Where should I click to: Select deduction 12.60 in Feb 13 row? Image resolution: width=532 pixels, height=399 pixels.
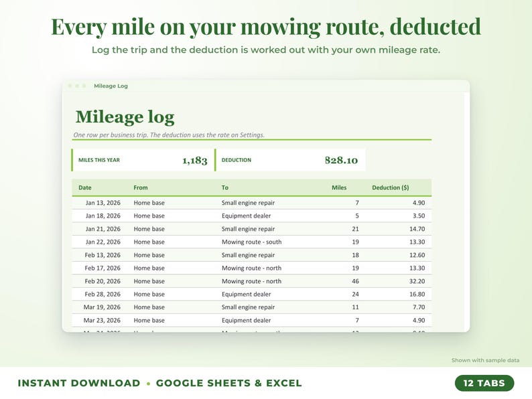(x=417, y=255)
